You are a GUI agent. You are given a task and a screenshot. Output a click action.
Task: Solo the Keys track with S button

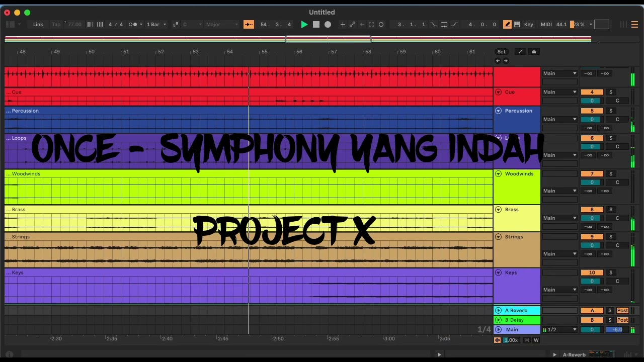[x=611, y=273]
